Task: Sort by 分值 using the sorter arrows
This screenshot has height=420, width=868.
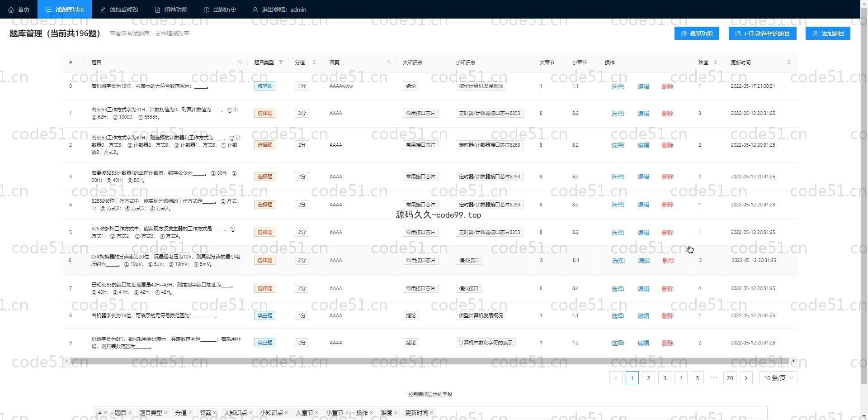Action: [314, 62]
